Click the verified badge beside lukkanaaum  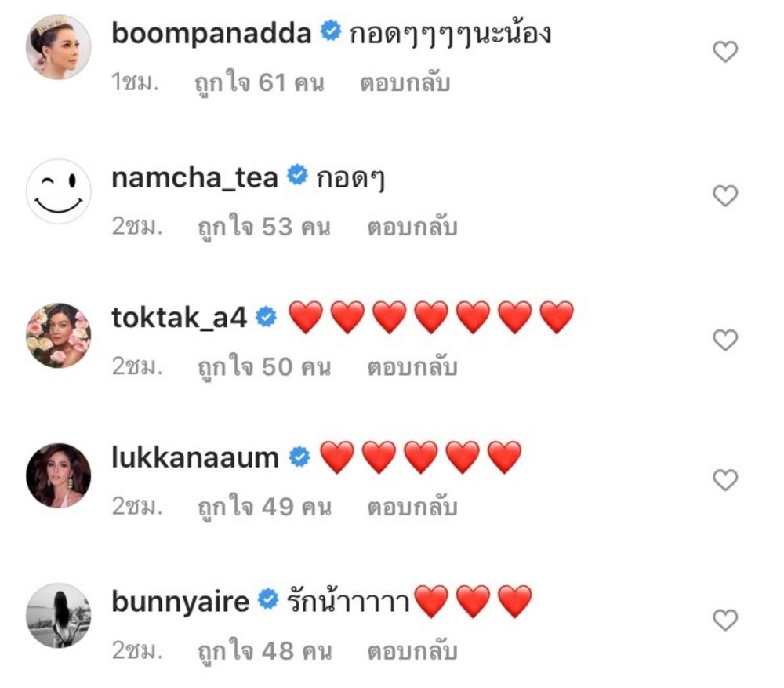299,457
